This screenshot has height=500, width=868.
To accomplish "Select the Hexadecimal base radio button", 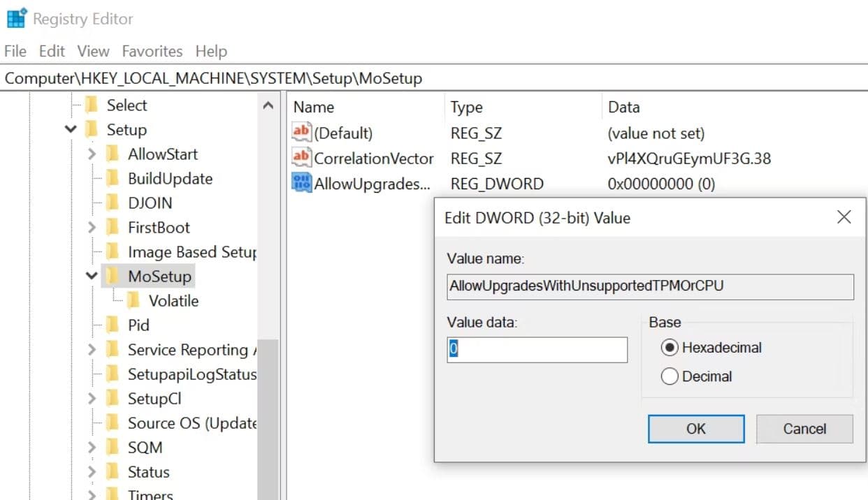I will pos(670,347).
